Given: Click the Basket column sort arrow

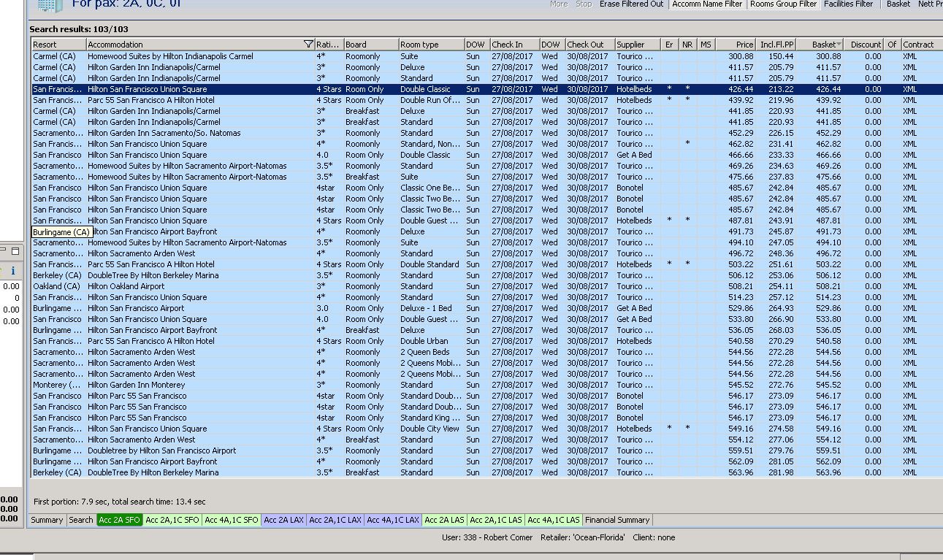Looking at the screenshot, I should (839, 45).
